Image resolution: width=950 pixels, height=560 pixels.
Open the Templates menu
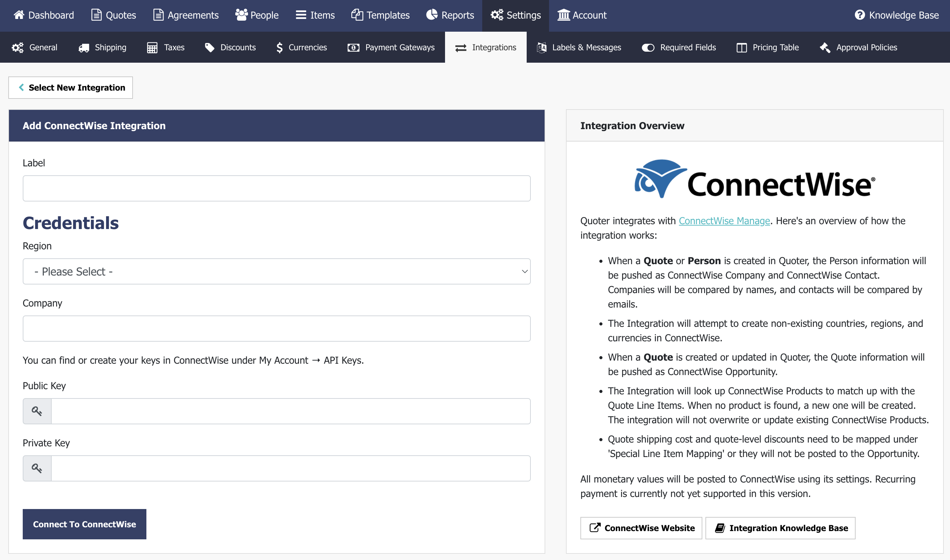[x=380, y=15]
